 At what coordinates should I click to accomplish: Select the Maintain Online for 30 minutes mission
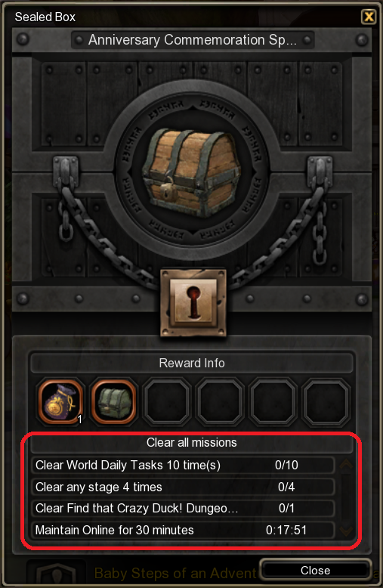(x=183, y=530)
